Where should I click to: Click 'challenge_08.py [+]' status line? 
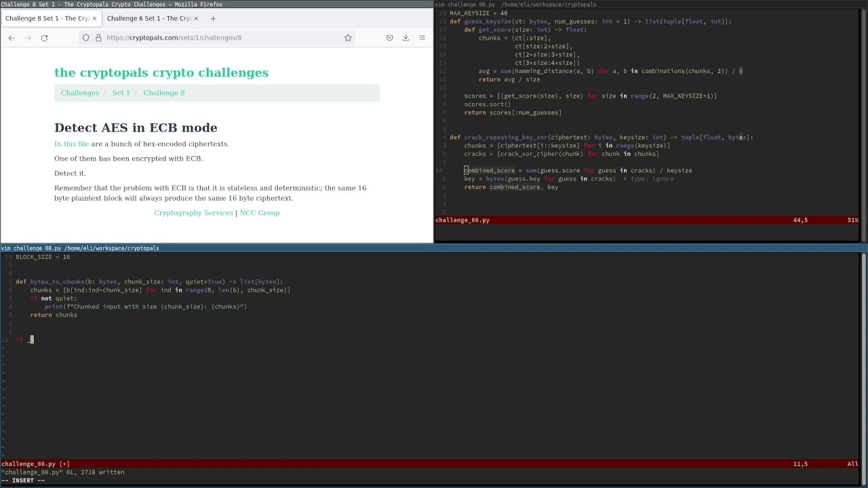coord(35,464)
